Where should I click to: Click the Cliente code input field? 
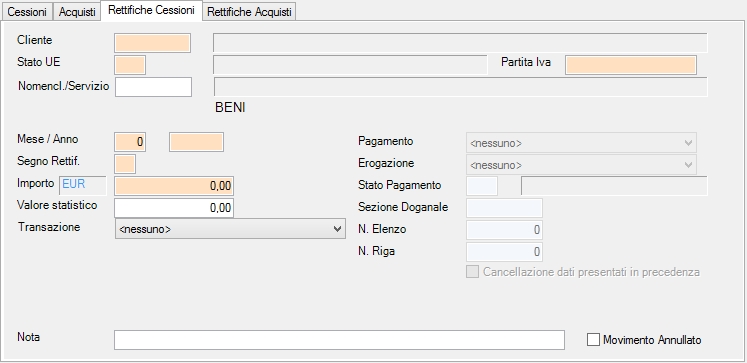tap(152, 43)
